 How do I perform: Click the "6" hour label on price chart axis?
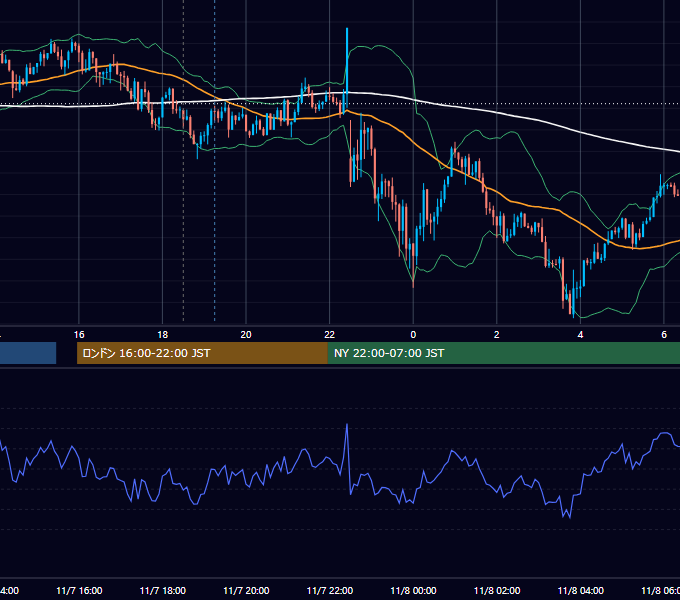pos(664,335)
